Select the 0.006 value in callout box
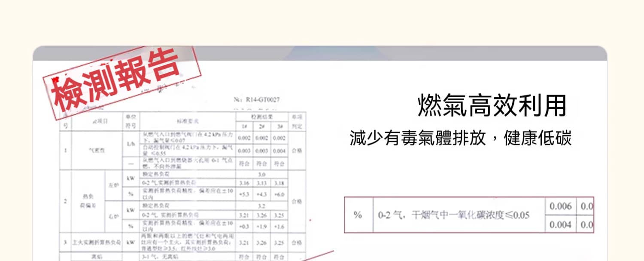644x261 pixels. (x=560, y=206)
